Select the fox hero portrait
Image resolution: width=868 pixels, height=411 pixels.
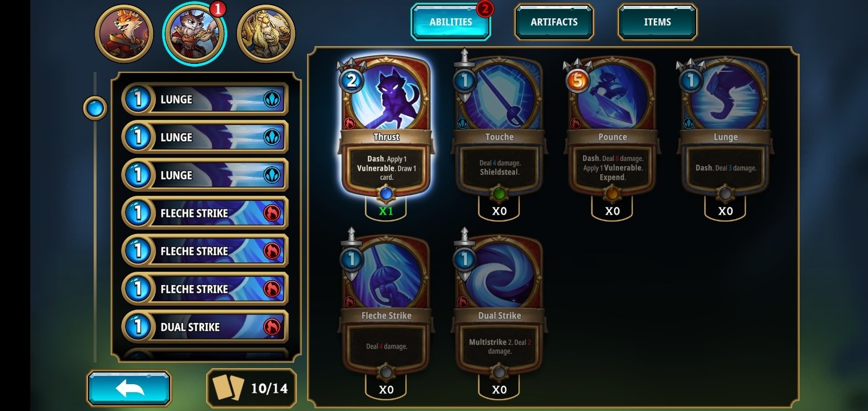pyautogui.click(x=124, y=33)
